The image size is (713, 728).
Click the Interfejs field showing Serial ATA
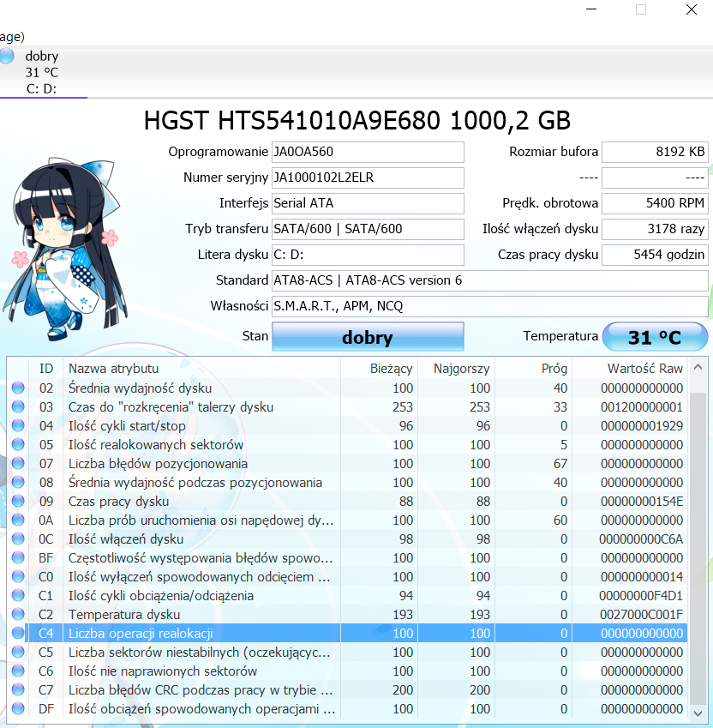point(368,203)
